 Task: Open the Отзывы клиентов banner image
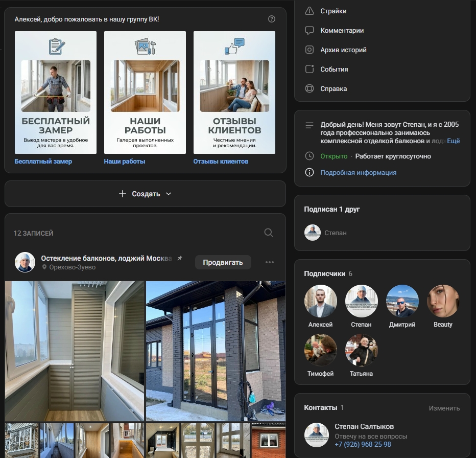[x=234, y=93]
